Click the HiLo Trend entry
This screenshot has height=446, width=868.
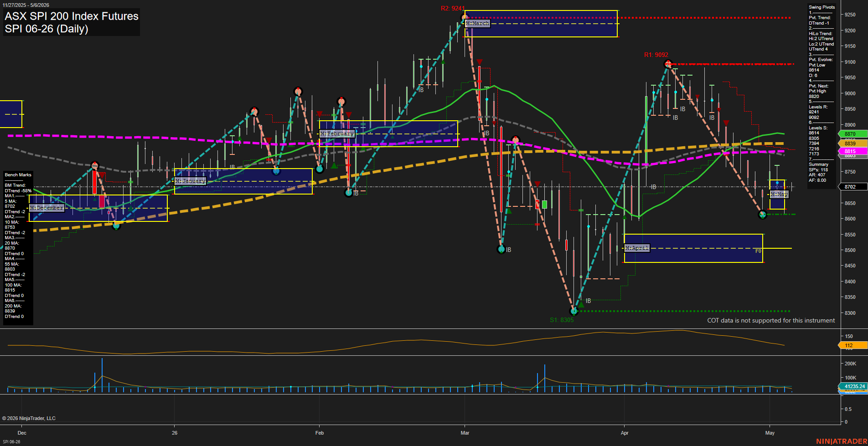pos(820,34)
